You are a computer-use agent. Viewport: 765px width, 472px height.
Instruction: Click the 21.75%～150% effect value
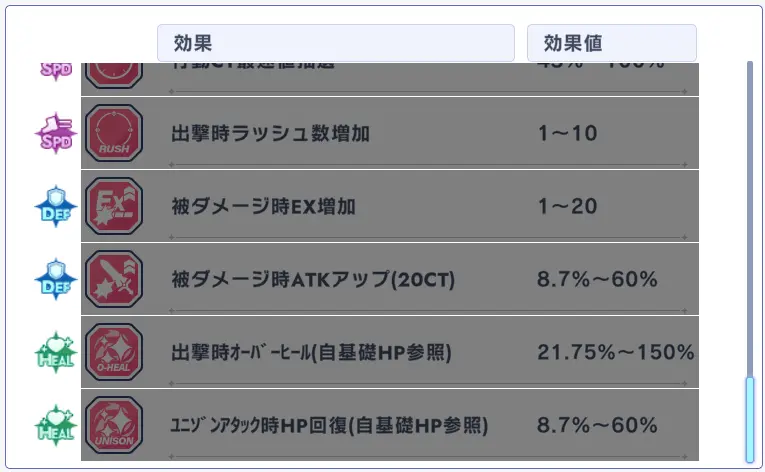coord(616,352)
